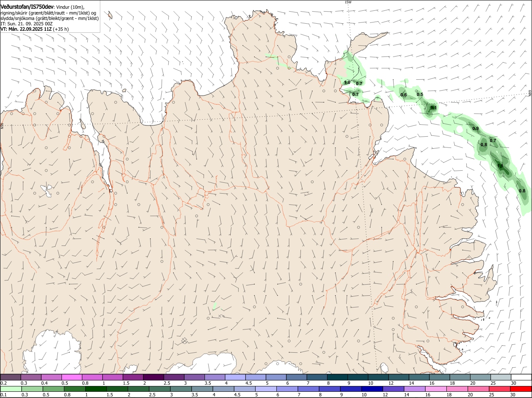532x398 pixels.
Task: Click the '15W' longitude label
Action: point(348,2)
